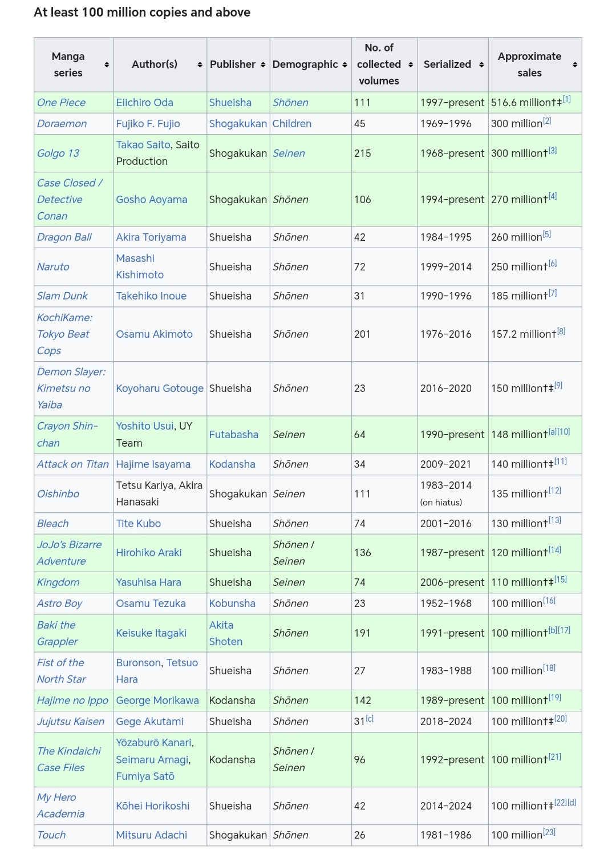Open the Seinen link in Golgo 13 row
This screenshot has width=616, height=850.
(x=289, y=153)
